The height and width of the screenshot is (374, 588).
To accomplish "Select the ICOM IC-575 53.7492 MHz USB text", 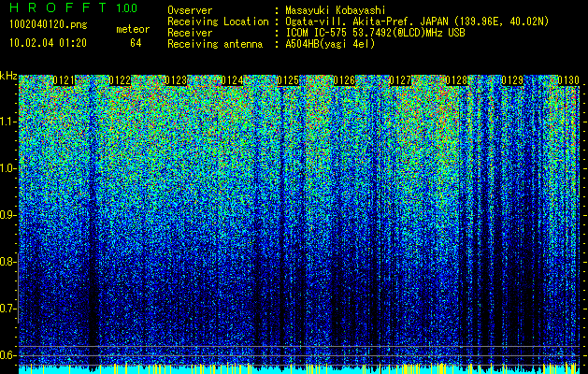I will 375,33.
